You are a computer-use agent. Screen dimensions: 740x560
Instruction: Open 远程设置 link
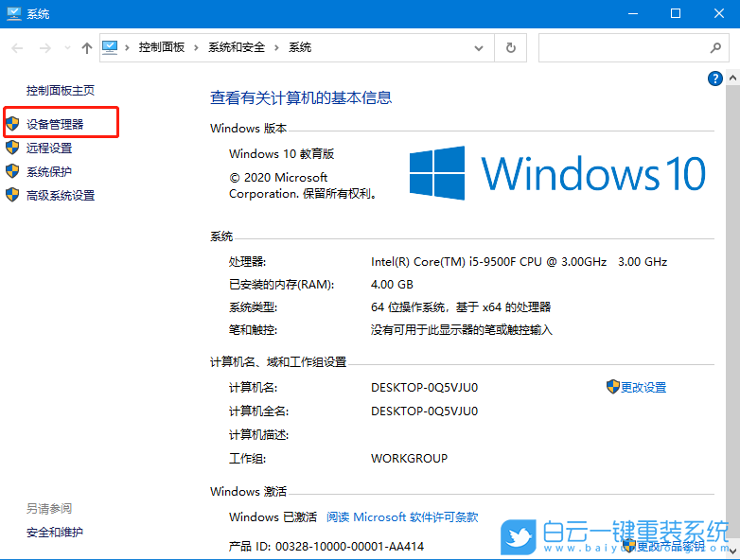point(49,148)
